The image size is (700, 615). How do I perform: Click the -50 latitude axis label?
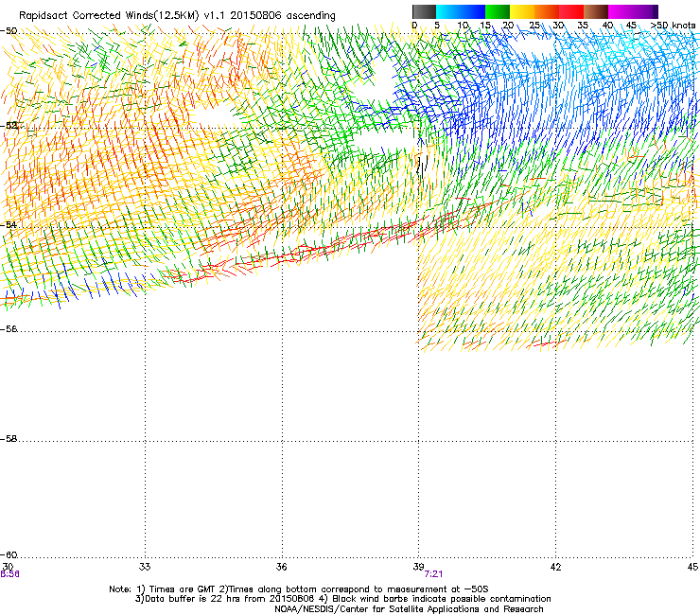pyautogui.click(x=9, y=31)
